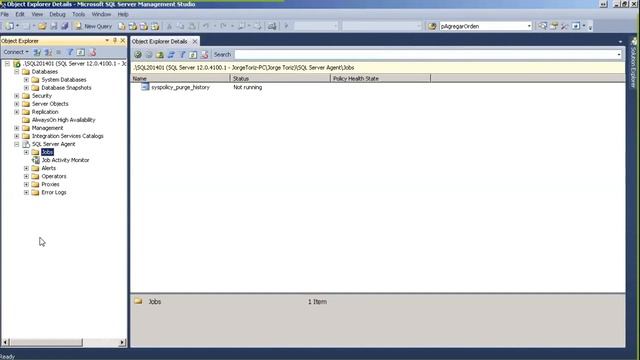Click the Forward icon in Details toolbar
The height and width of the screenshot is (360, 640).
tap(149, 54)
